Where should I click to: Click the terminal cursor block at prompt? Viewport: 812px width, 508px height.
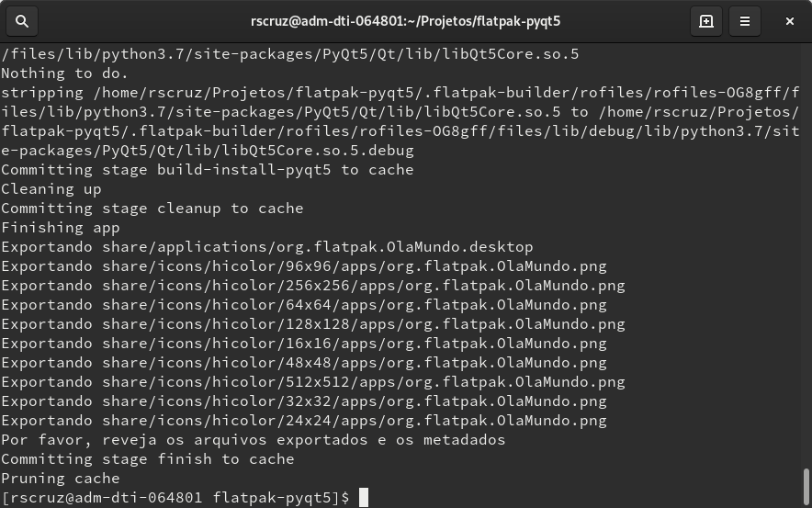364,498
